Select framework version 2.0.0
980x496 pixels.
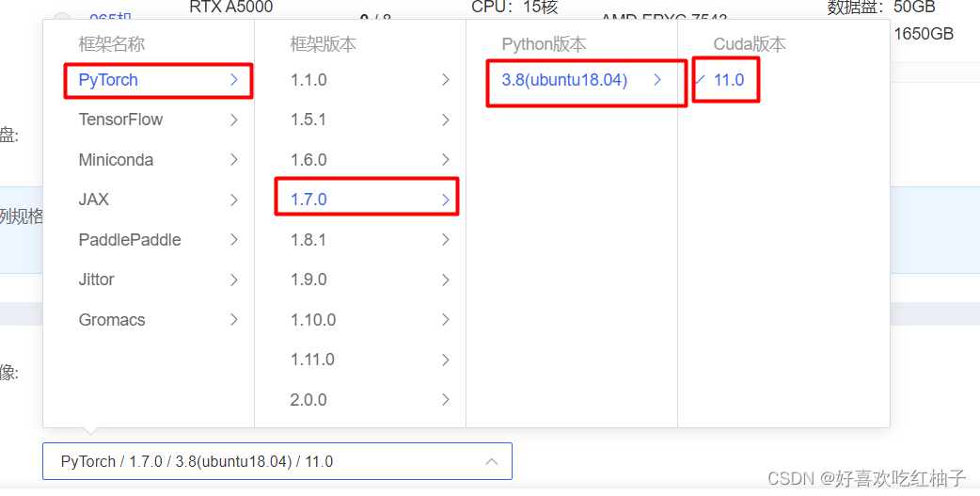360,400
